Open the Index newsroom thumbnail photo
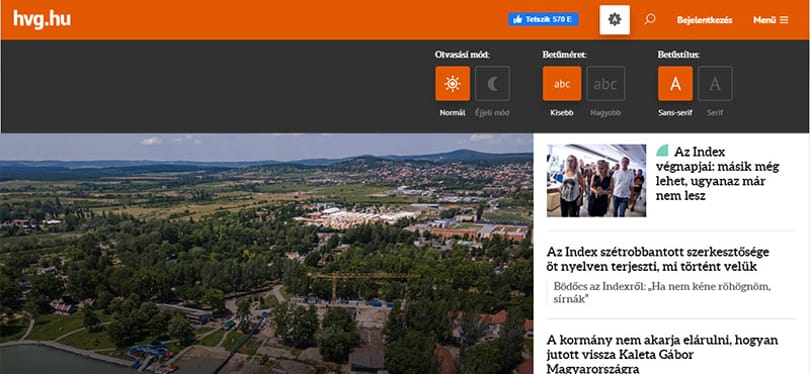 [596, 180]
